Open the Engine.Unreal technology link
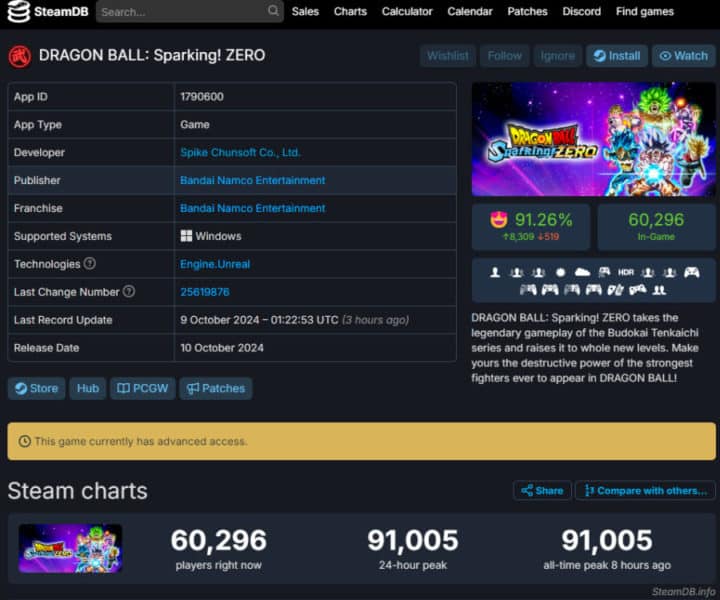Screen dimensions: 720x600 click(215, 264)
